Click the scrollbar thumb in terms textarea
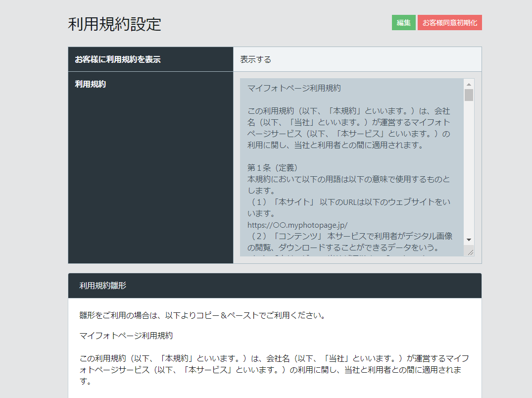Viewport: 532px width, 398px height. (469, 95)
